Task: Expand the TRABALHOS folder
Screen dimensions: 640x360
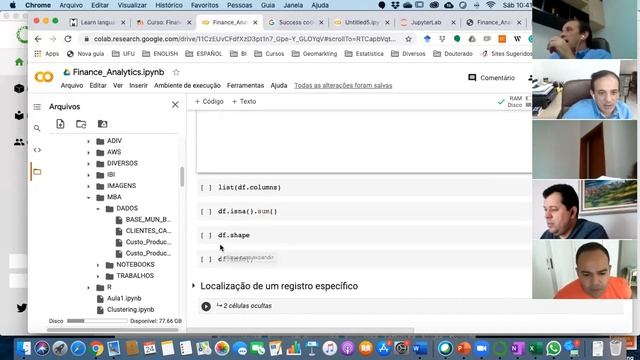Action: pos(98,276)
